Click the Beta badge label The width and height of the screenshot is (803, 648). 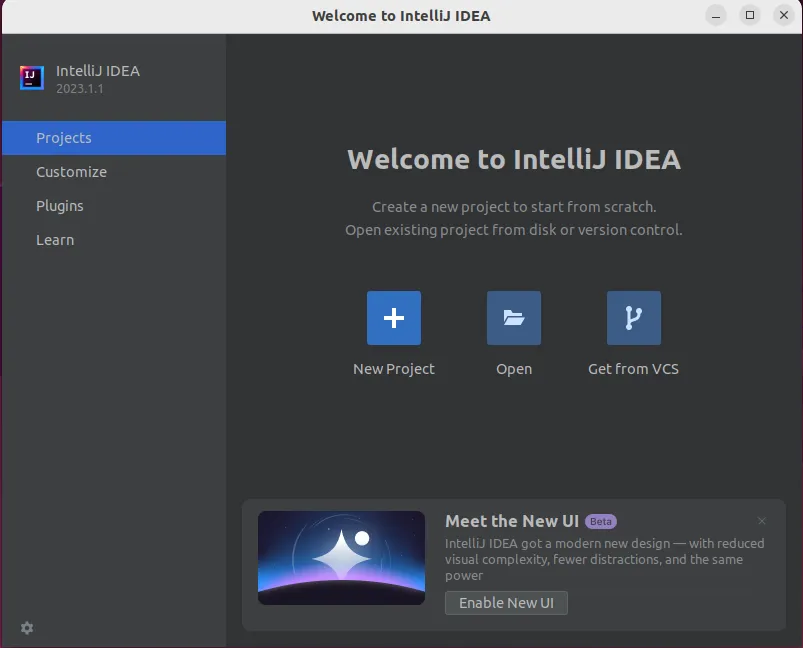click(x=601, y=521)
